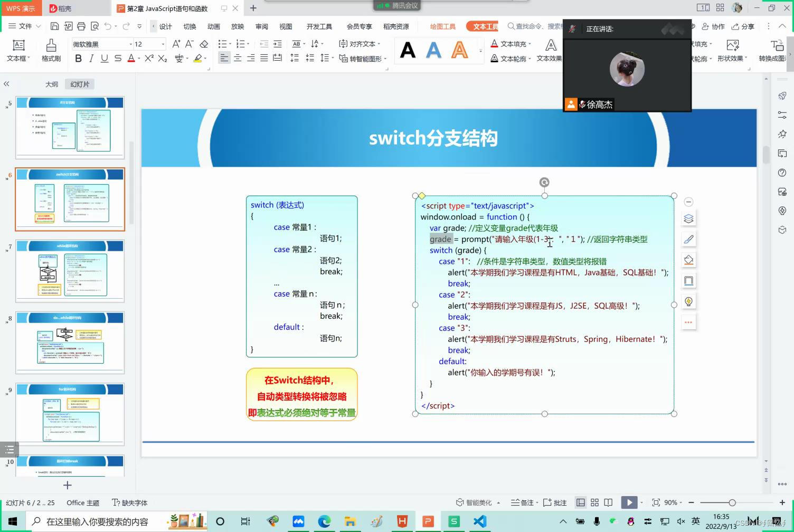
Task: Toggle left text alignment
Action: pos(224,58)
